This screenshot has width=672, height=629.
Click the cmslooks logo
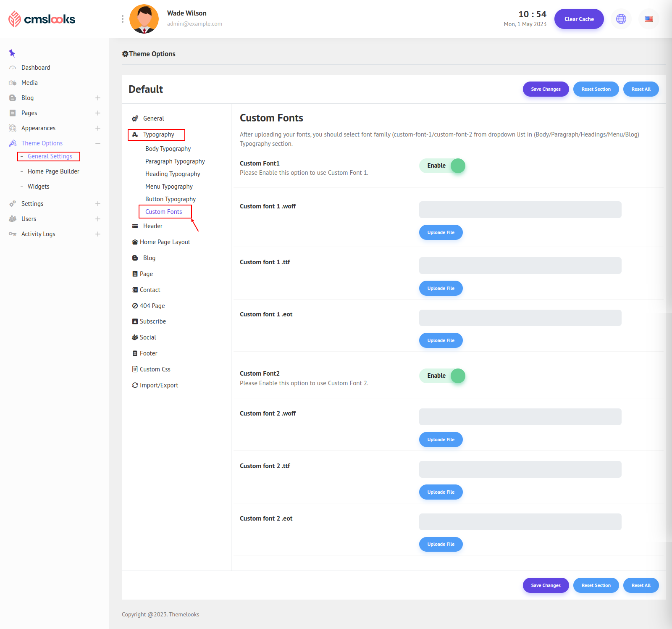click(x=42, y=19)
